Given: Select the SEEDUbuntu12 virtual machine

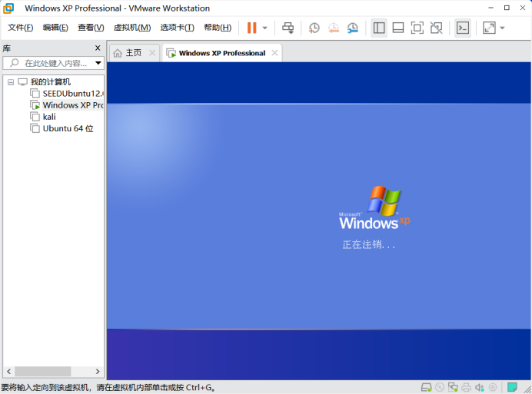Looking at the screenshot, I should (72, 94).
